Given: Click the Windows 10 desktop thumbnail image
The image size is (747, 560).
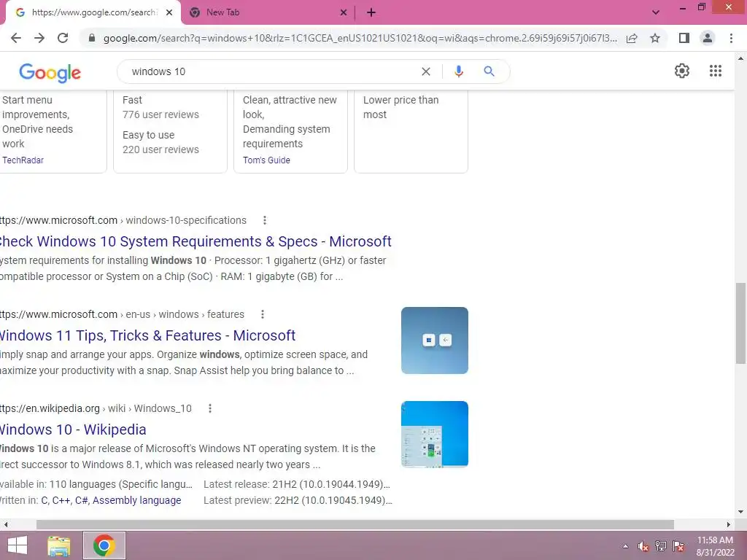Looking at the screenshot, I should pyautogui.click(x=435, y=435).
